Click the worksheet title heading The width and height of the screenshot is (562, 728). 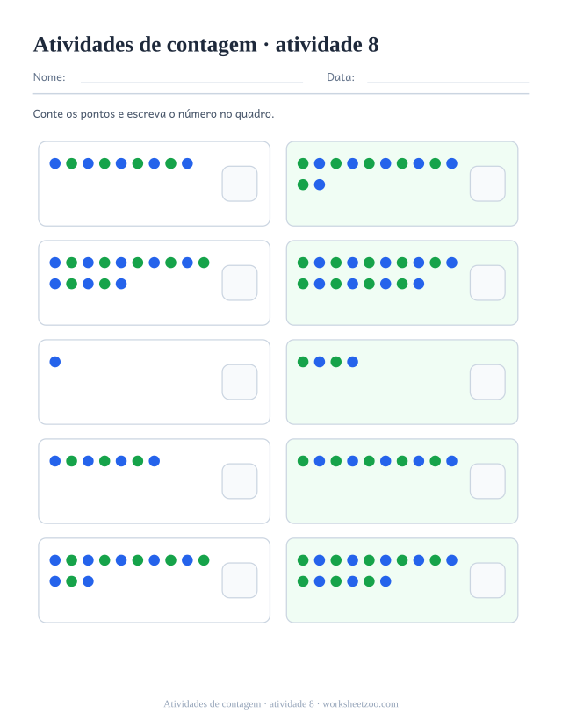click(206, 45)
